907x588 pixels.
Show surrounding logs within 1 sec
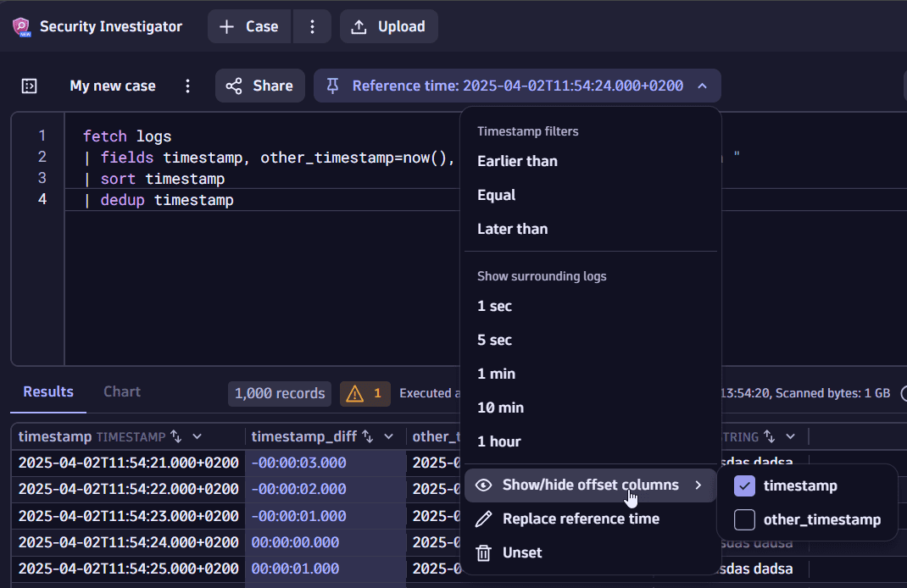click(x=591, y=307)
